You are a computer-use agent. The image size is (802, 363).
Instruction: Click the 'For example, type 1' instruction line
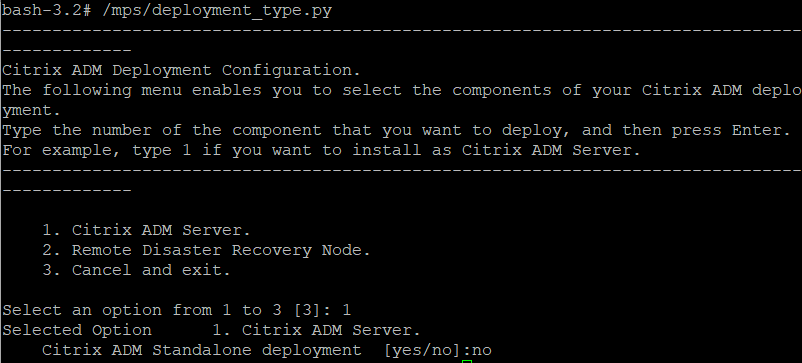[321, 151]
